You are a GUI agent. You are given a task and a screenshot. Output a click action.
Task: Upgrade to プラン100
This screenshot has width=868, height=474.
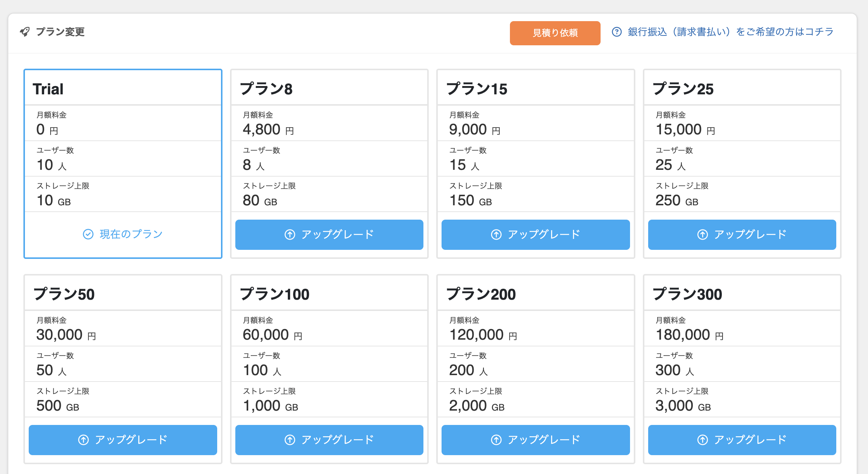click(x=329, y=440)
